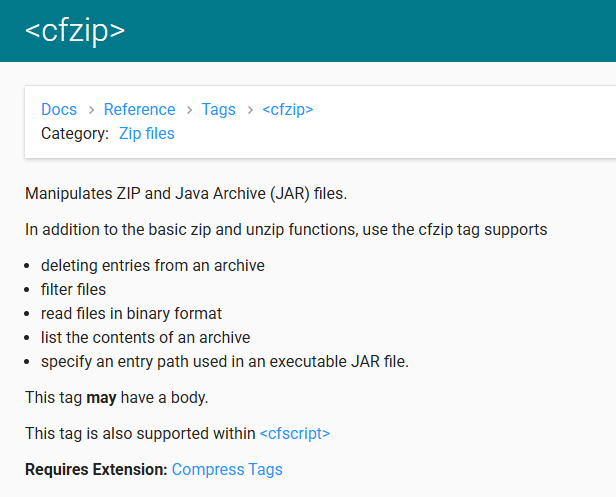
Task: Open the Docs breadcrumb link
Action: point(59,109)
